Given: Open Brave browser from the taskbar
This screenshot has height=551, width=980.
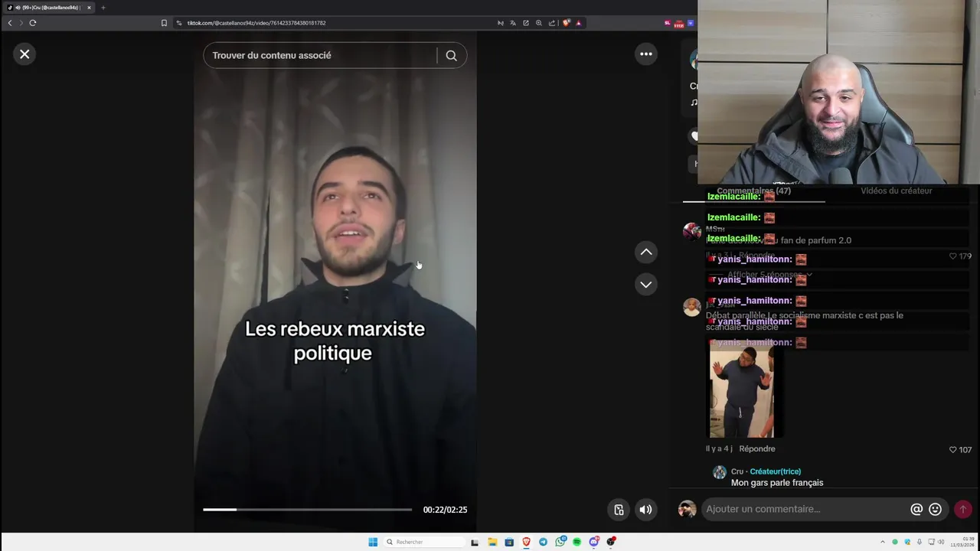Looking at the screenshot, I should pos(526,542).
